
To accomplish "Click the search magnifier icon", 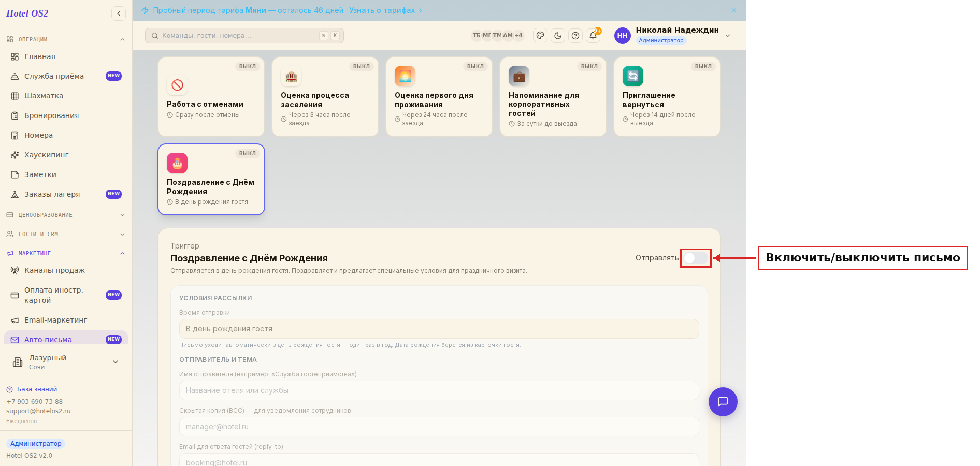I will (155, 36).
